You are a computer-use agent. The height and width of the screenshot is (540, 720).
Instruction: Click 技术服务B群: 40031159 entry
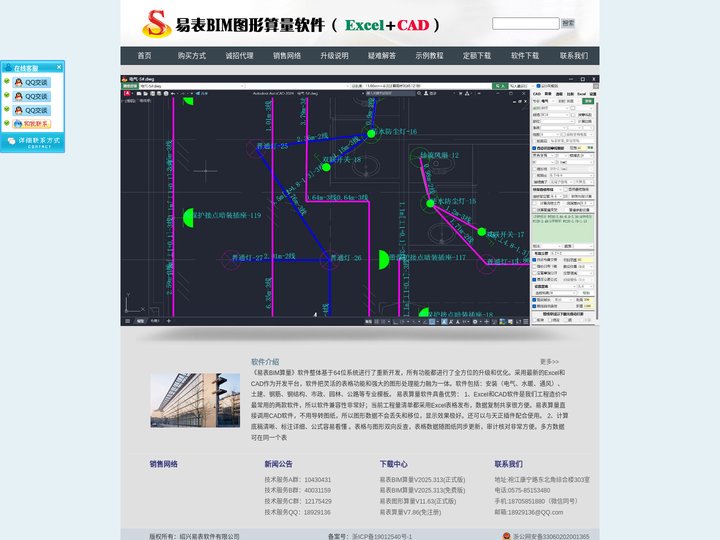pos(298,490)
